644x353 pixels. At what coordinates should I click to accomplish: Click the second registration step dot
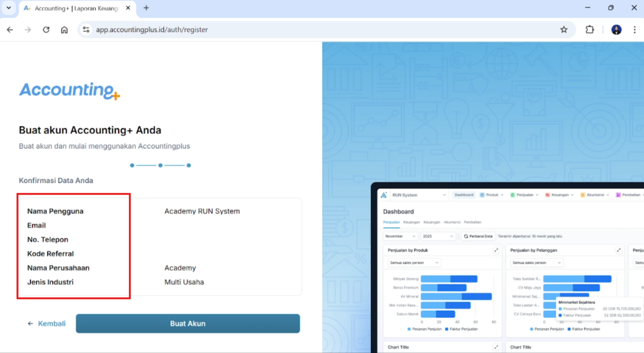[x=160, y=165]
